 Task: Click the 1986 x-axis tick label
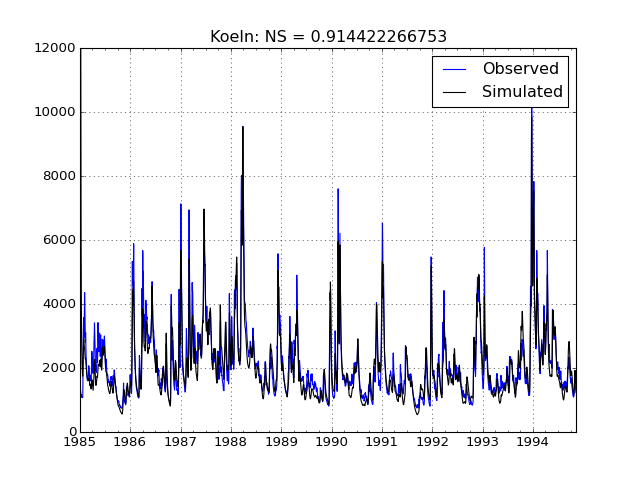coord(130,441)
